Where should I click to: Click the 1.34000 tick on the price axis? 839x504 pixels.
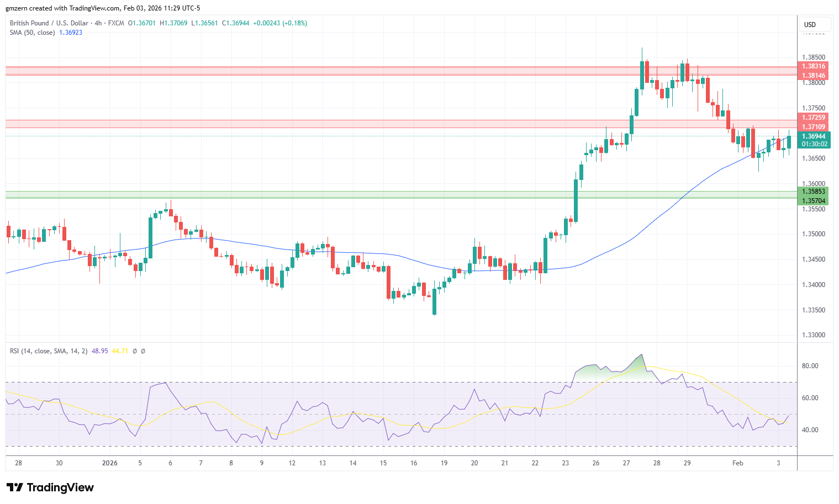[x=814, y=285]
